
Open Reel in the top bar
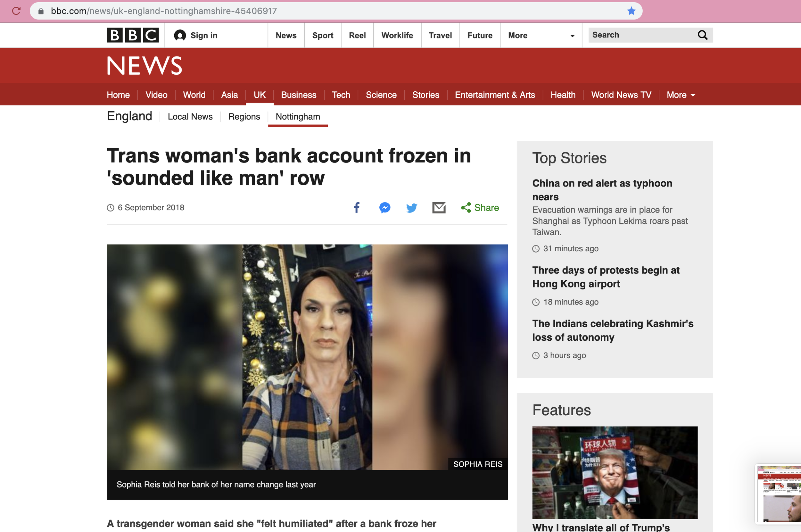(x=357, y=35)
